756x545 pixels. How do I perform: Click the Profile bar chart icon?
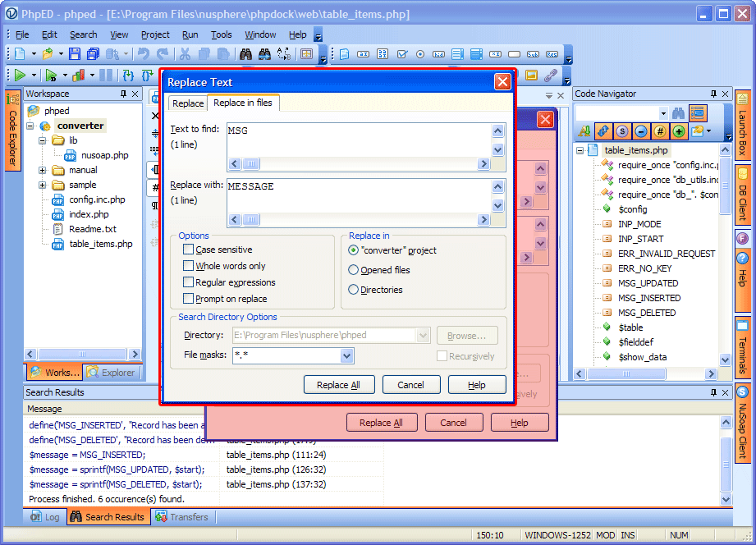pyautogui.click(x=78, y=76)
